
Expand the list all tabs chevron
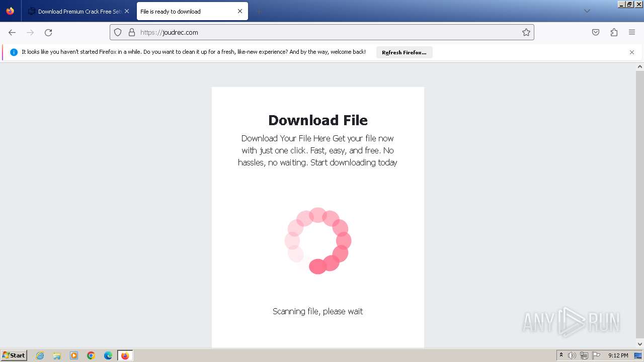(x=587, y=11)
